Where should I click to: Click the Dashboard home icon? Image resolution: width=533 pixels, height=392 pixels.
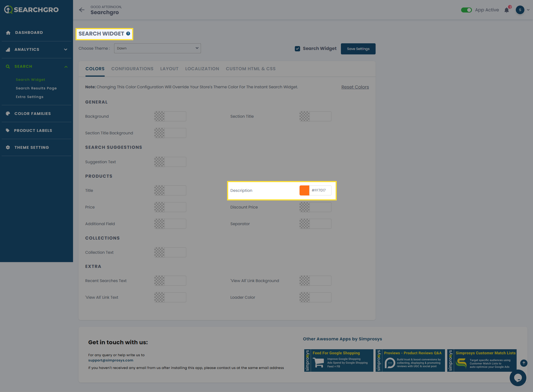click(x=8, y=33)
